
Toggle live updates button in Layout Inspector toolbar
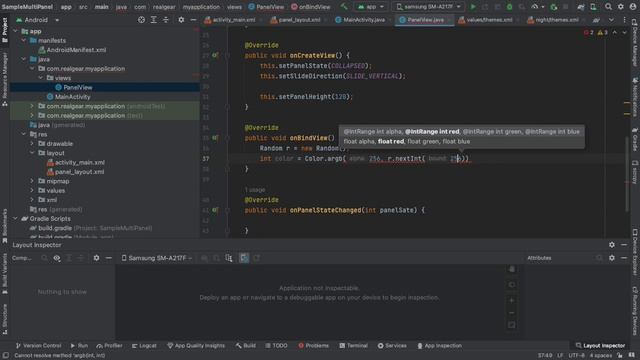pyautogui.click(x=244, y=258)
